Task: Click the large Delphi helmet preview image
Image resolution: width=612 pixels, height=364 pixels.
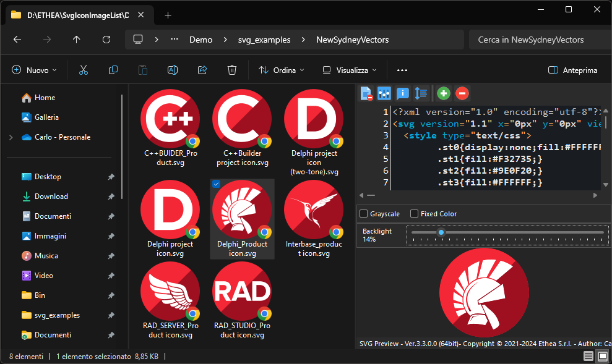Action: (484, 293)
